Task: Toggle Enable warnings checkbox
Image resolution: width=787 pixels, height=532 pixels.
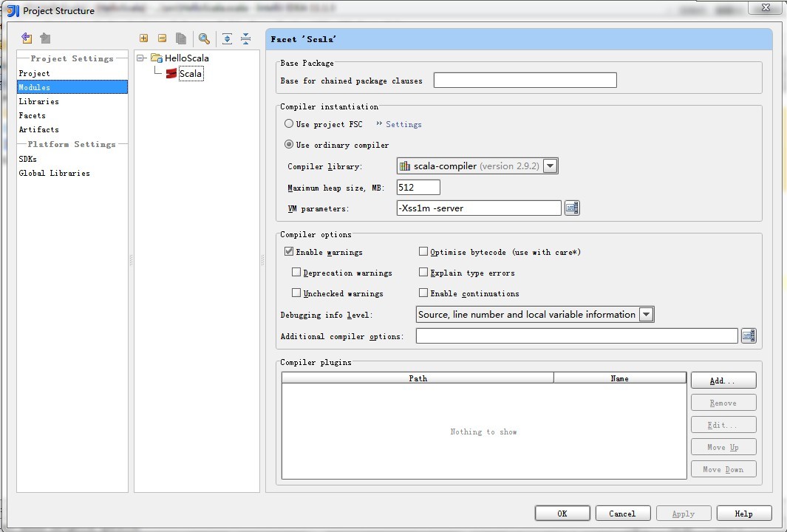Action: point(289,251)
